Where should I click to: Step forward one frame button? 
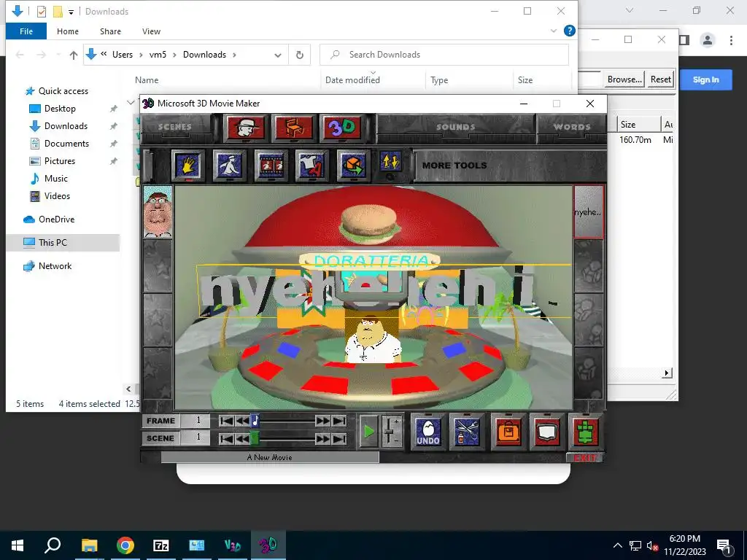coord(323,421)
